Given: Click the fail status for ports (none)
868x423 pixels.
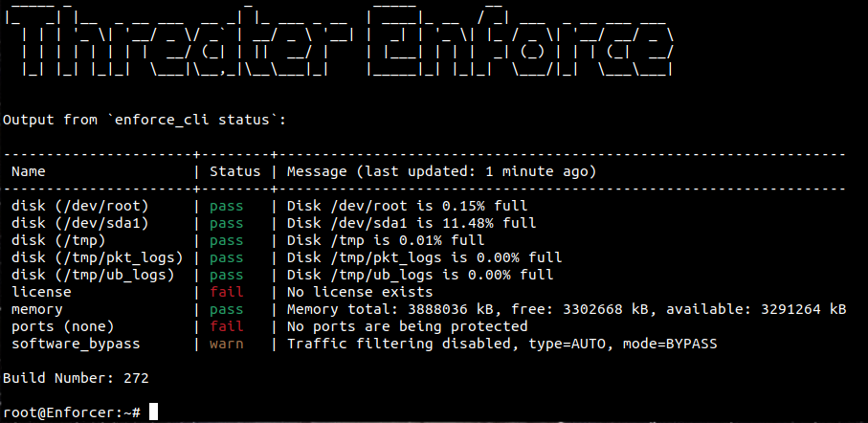Looking at the screenshot, I should (x=227, y=326).
